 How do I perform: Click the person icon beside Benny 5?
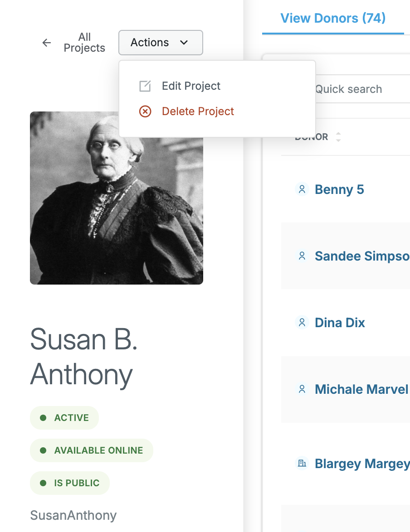pyautogui.click(x=302, y=189)
